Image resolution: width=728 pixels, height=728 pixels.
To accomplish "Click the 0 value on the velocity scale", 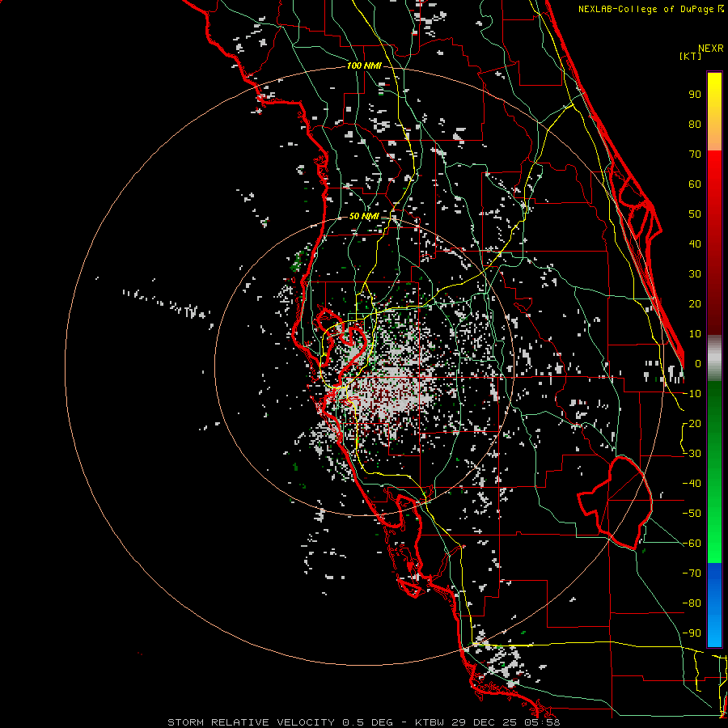I will [698, 364].
